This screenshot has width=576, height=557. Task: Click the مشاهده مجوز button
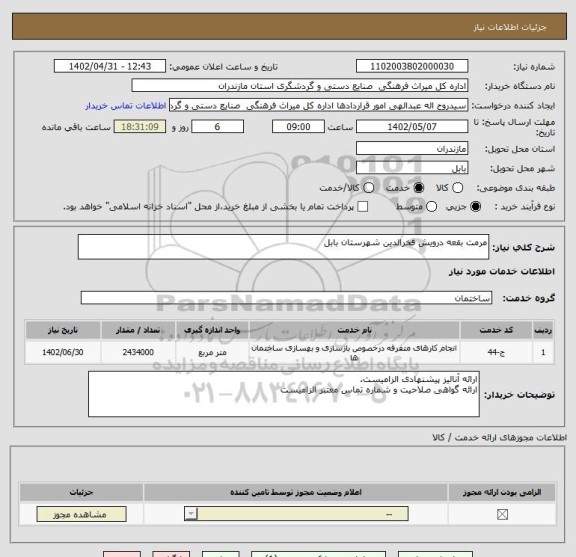[81, 514]
